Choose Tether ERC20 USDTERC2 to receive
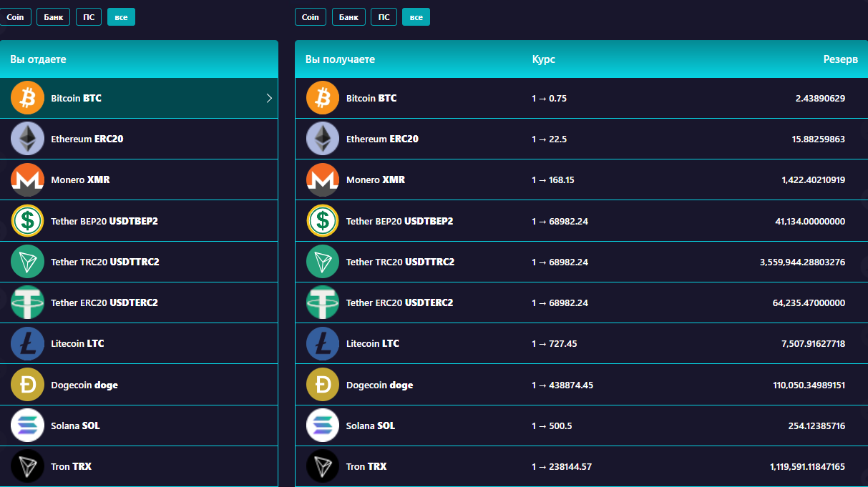The width and height of the screenshot is (868, 487). [x=399, y=302]
